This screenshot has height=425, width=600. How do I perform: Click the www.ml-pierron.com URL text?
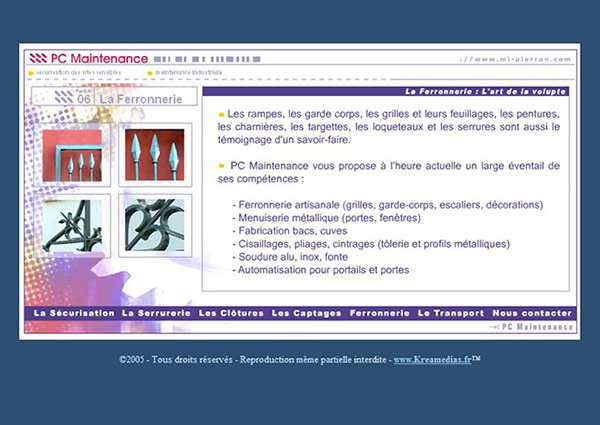coord(515,59)
